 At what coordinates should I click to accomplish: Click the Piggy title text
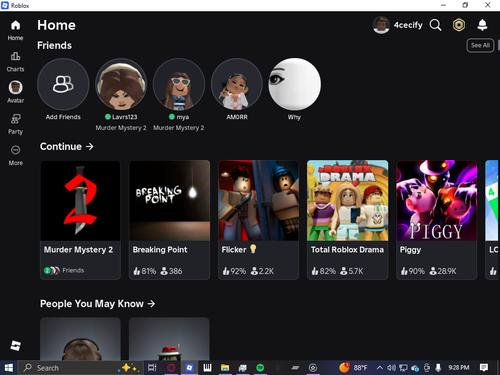pos(410,250)
